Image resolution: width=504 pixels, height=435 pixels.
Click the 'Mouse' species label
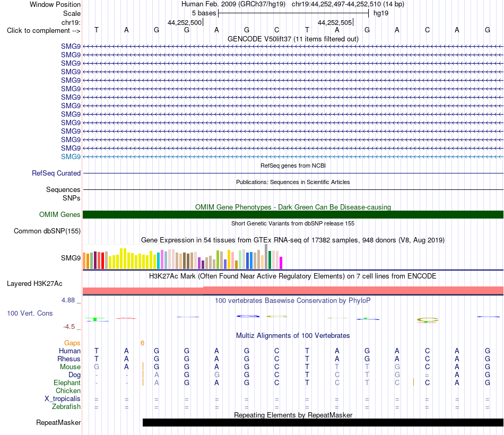(70, 367)
